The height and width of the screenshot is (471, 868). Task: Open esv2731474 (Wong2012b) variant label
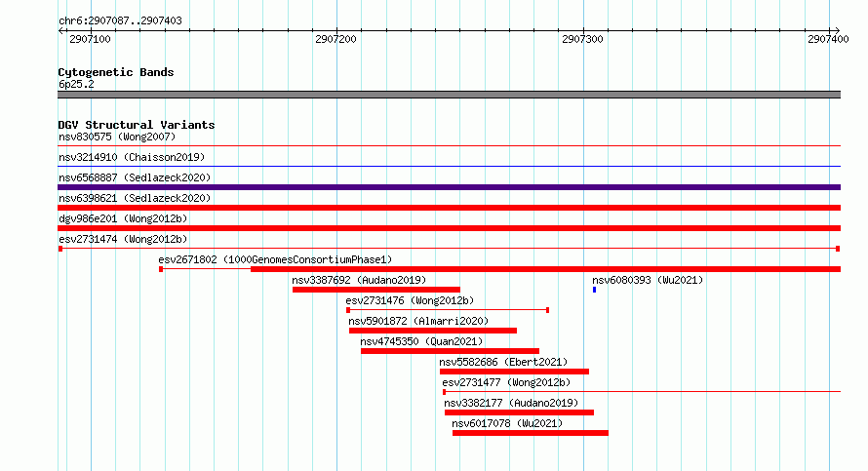[123, 239]
